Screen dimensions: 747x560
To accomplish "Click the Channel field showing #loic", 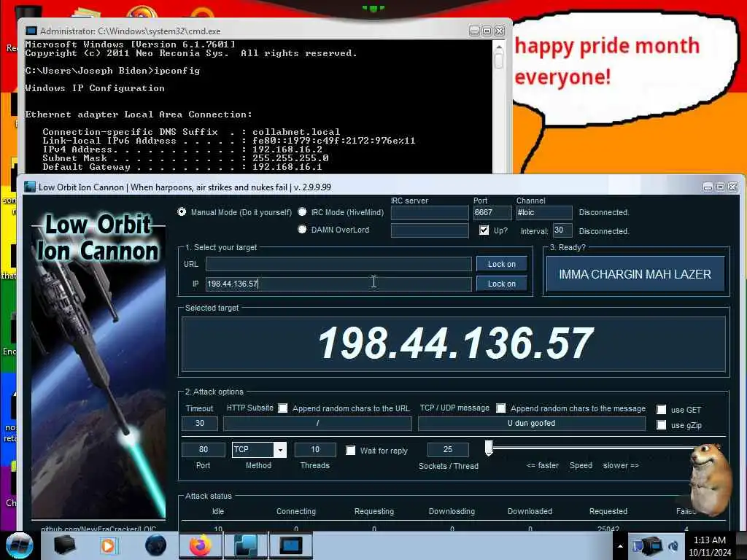I will pyautogui.click(x=544, y=212).
